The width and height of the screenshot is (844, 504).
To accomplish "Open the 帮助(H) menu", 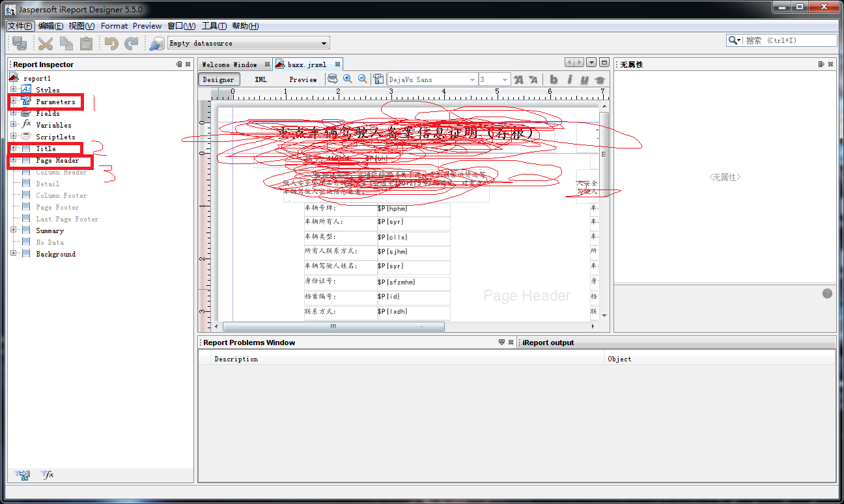I will coord(245,26).
